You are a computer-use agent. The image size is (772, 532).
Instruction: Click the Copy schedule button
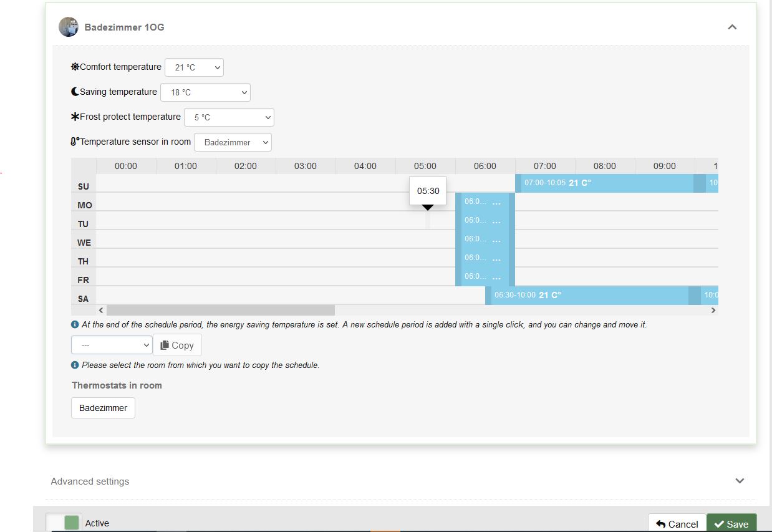click(177, 345)
